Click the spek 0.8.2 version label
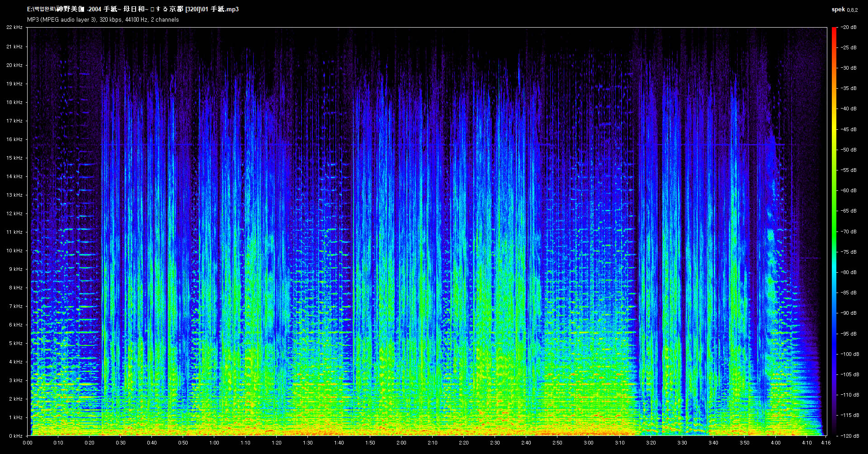 click(844, 9)
